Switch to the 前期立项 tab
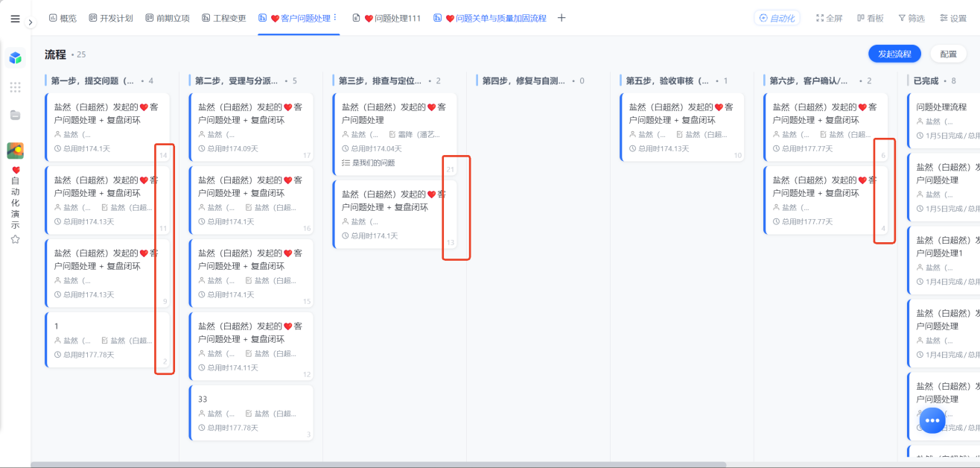The image size is (980, 468). pos(168,18)
